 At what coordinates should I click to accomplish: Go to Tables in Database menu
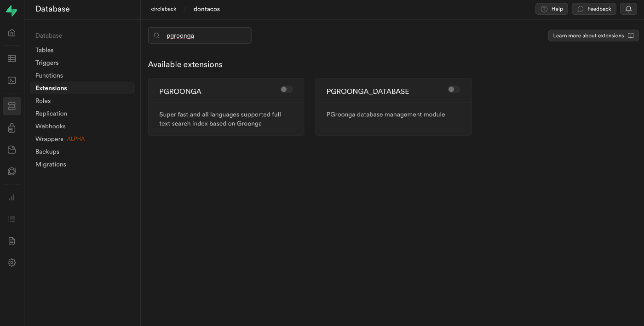coord(45,50)
